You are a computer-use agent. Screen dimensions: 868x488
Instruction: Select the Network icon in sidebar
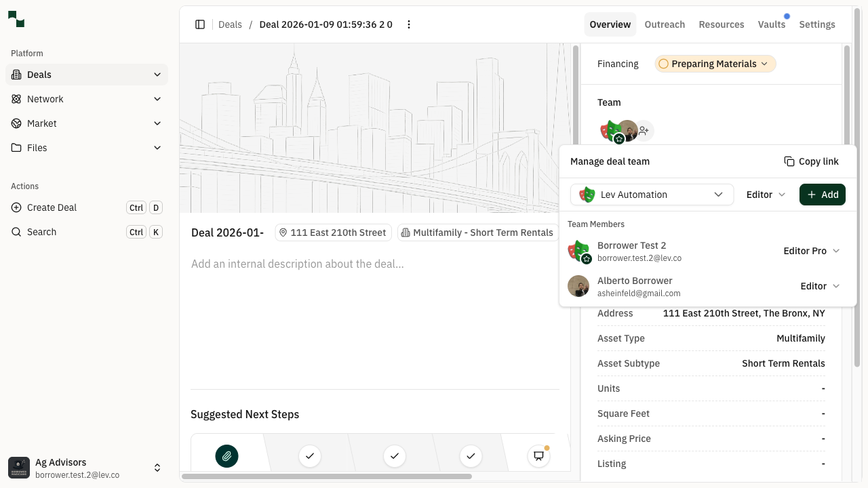(15, 99)
